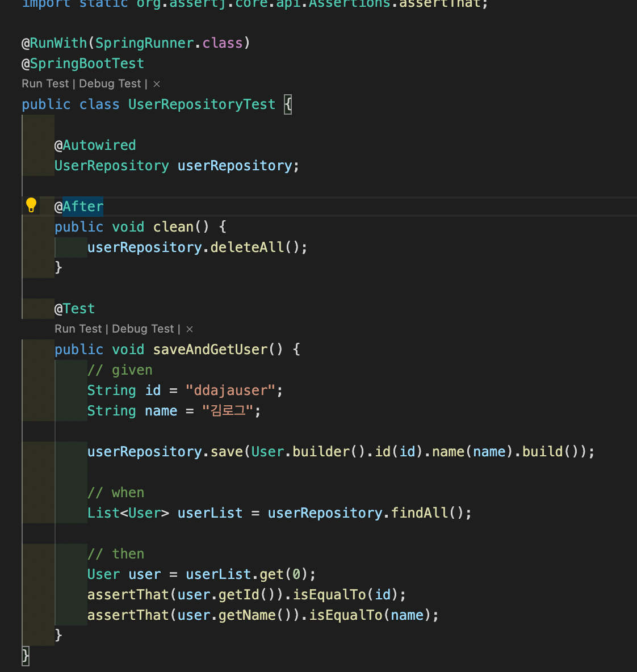
Task: Run Test above the saveAndGetUser method
Action: pyautogui.click(x=78, y=329)
